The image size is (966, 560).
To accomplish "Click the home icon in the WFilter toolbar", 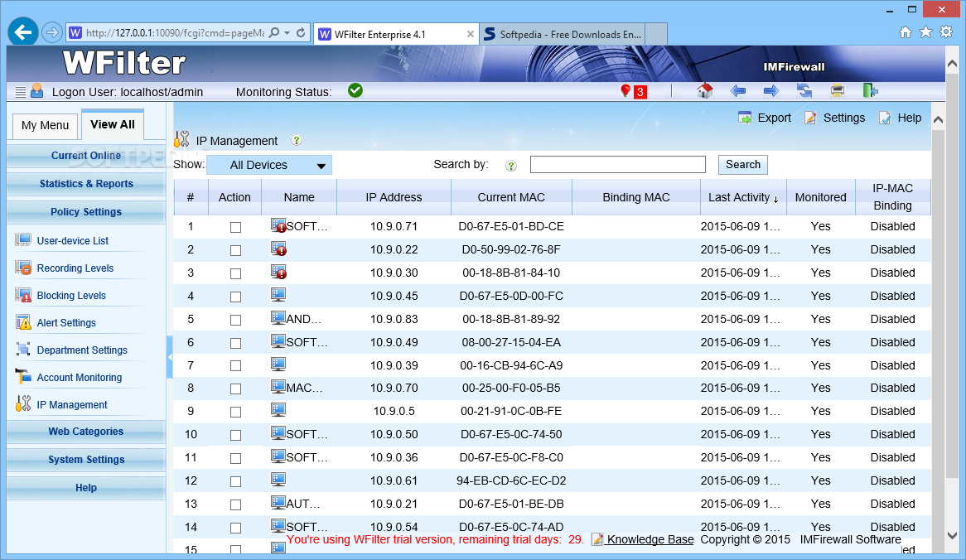I will tap(704, 91).
